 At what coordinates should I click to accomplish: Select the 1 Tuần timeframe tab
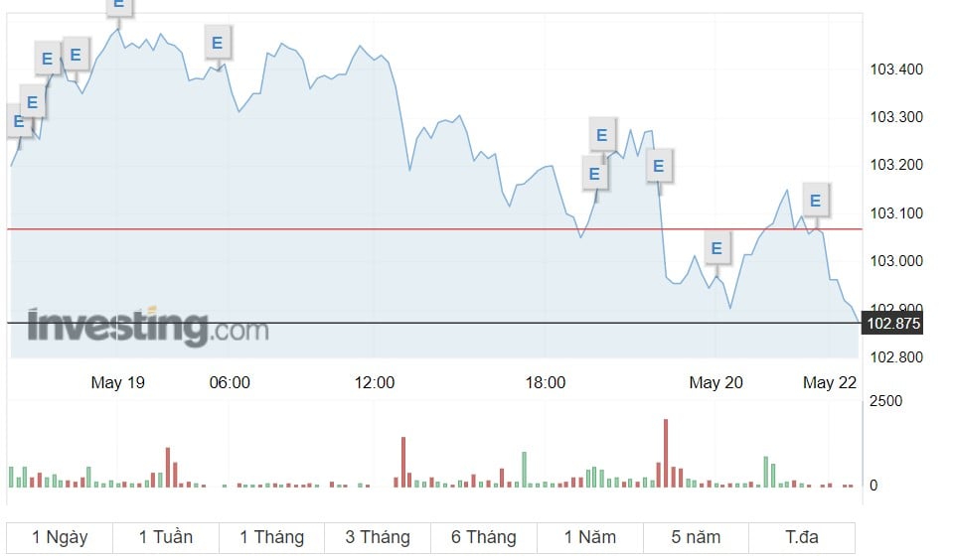(x=166, y=537)
